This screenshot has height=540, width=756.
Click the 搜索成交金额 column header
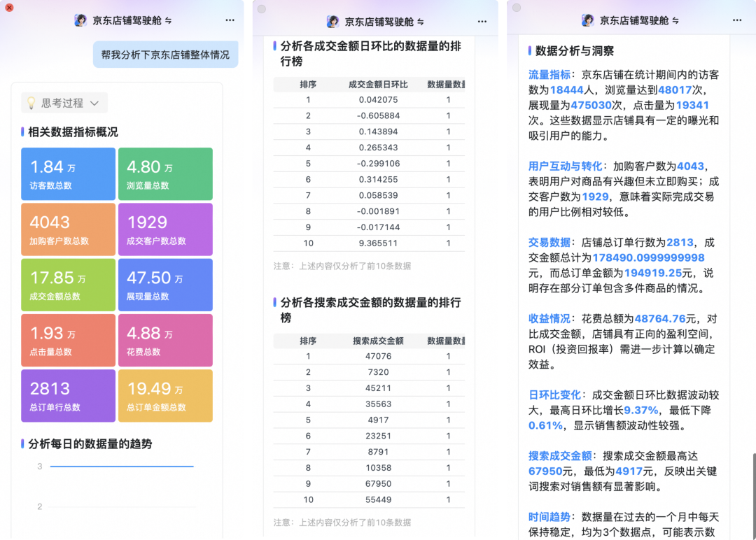coord(378,341)
